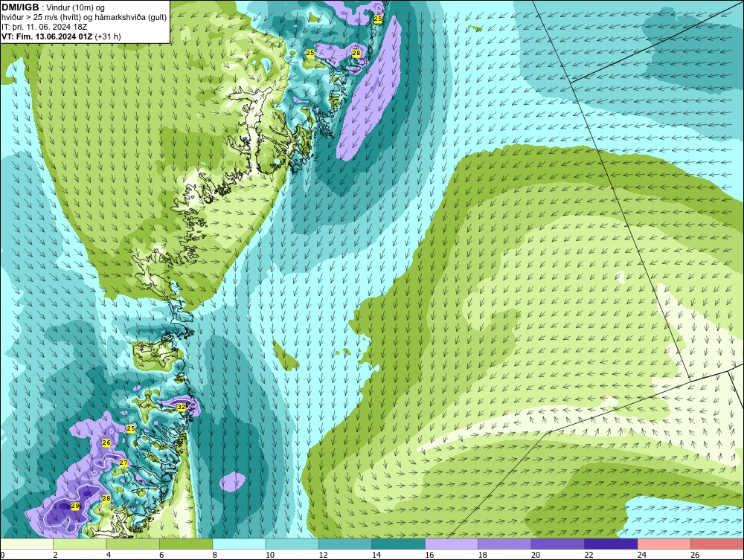Screen dimensions: 744x560
Task: Click the yellow gust label 32
Action: (x=182, y=406)
